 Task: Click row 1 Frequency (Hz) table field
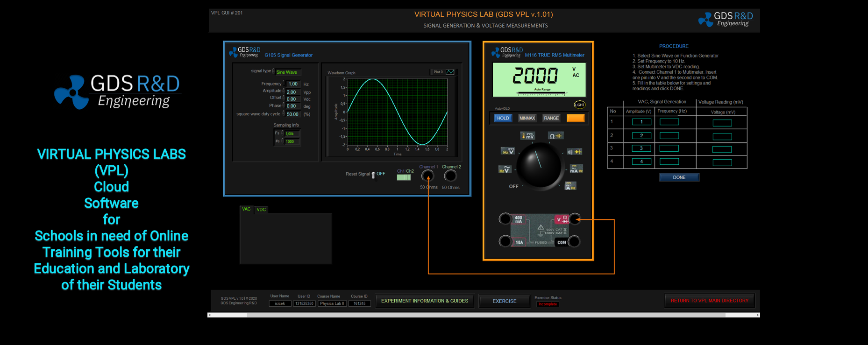pyautogui.click(x=669, y=122)
